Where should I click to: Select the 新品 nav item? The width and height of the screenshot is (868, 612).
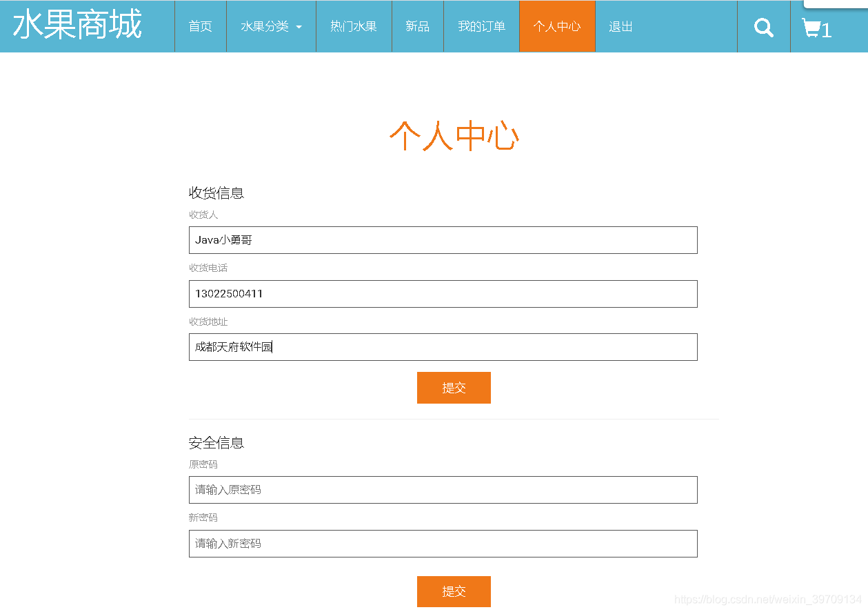tap(417, 27)
